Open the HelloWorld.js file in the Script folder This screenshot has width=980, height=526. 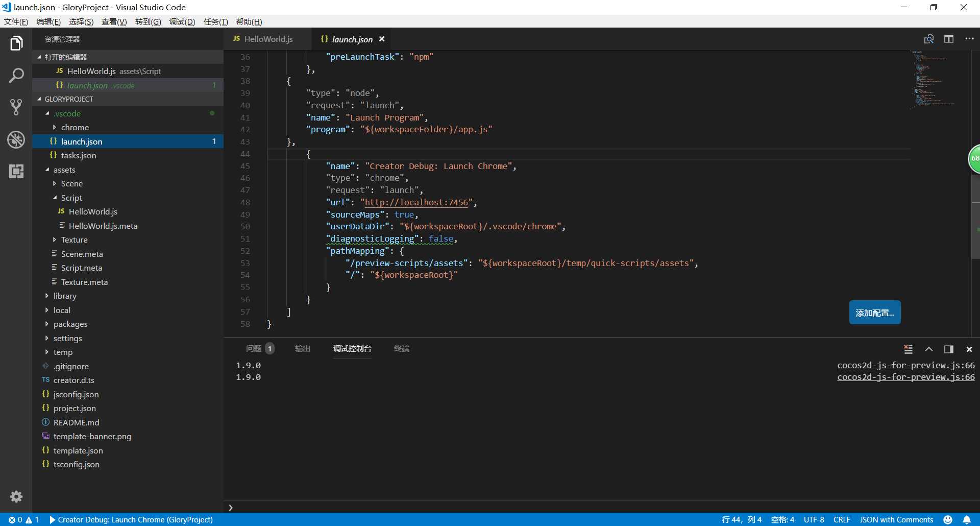pyautogui.click(x=128, y=211)
